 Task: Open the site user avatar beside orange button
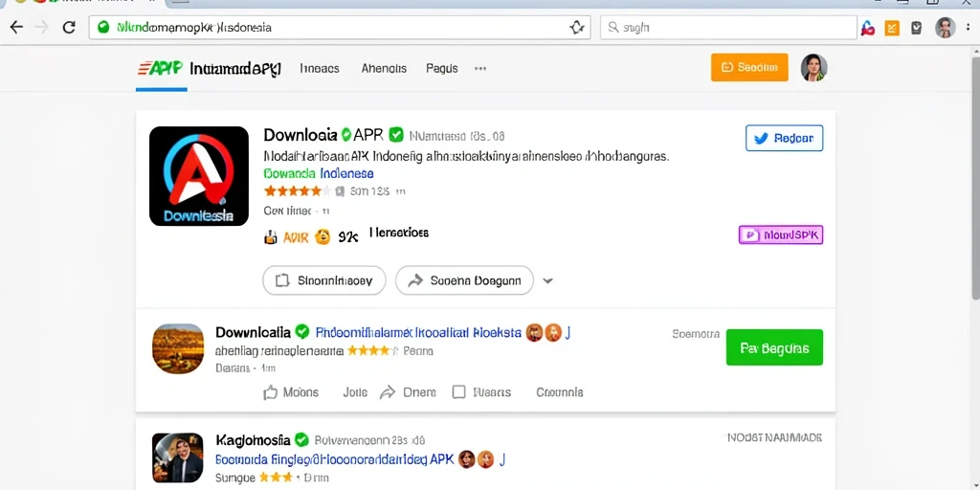(813, 68)
